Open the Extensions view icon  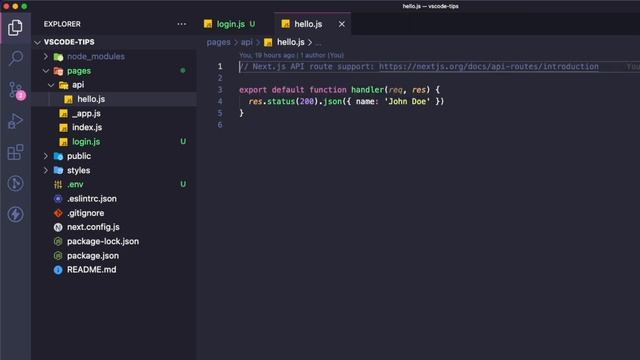16,152
